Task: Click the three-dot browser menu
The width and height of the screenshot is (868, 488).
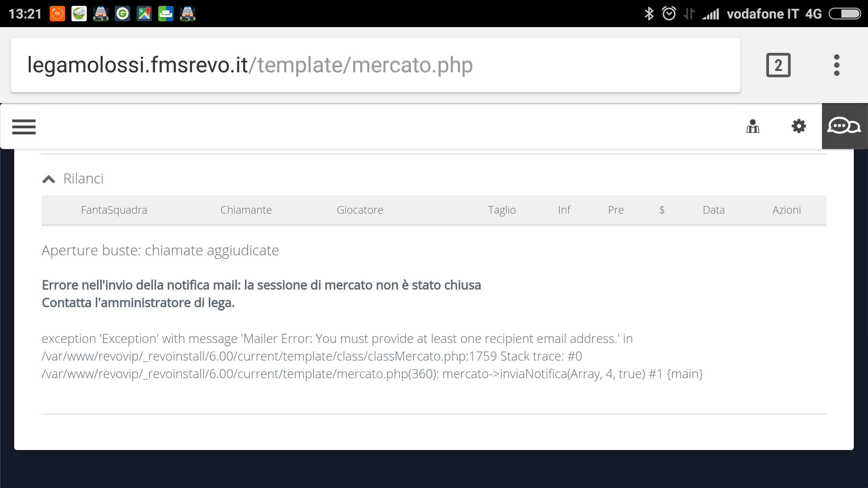Action: tap(838, 64)
